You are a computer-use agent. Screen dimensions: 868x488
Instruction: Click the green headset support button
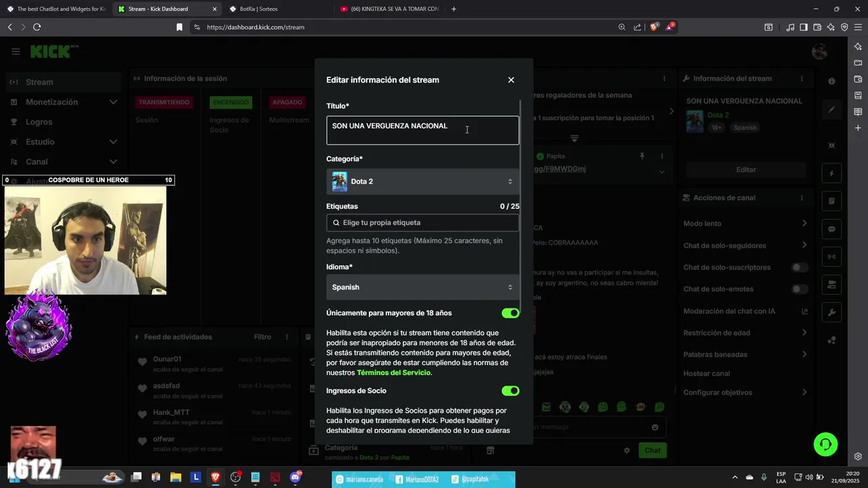826,445
